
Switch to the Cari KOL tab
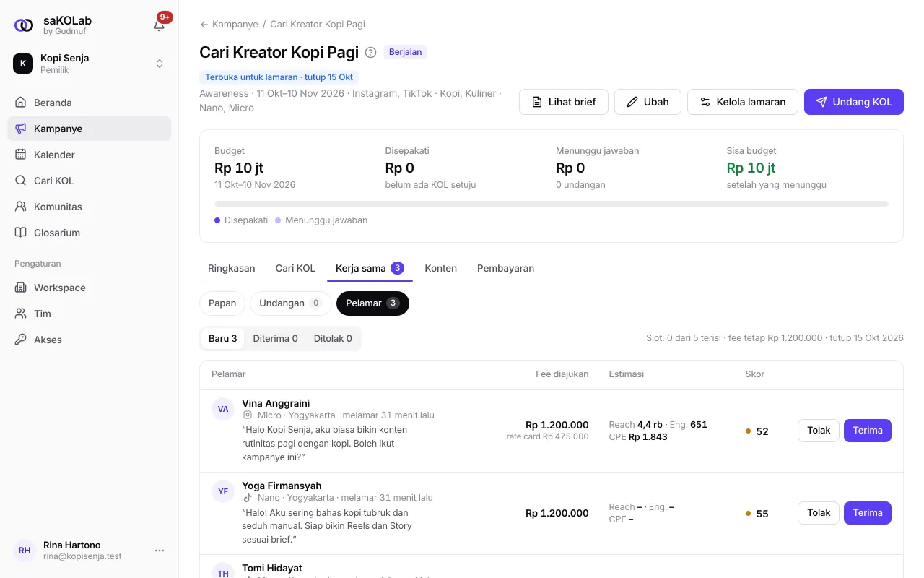295,268
